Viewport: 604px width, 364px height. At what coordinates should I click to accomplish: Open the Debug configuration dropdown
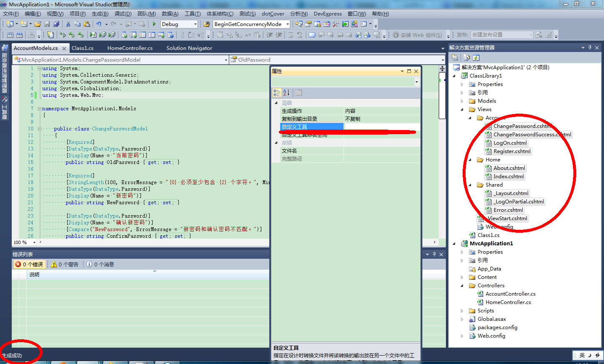[x=195, y=24]
